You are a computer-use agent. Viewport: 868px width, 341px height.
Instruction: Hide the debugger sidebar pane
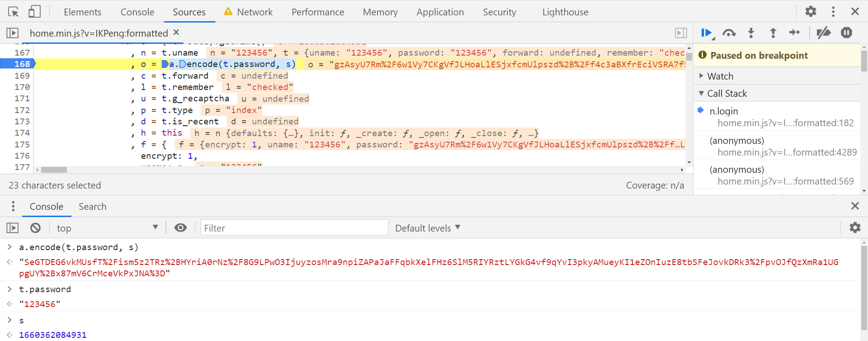click(x=681, y=33)
